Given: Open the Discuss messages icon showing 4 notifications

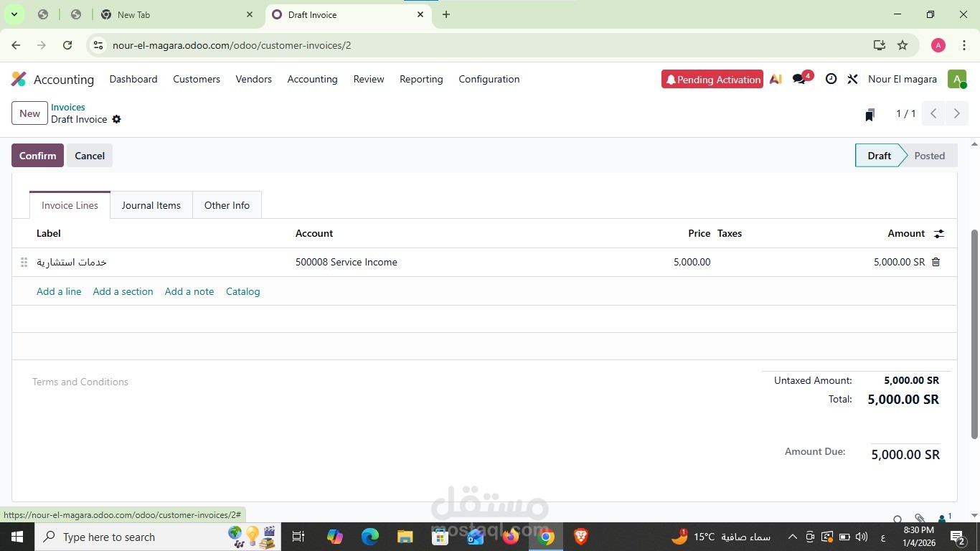Looking at the screenshot, I should pos(798,79).
